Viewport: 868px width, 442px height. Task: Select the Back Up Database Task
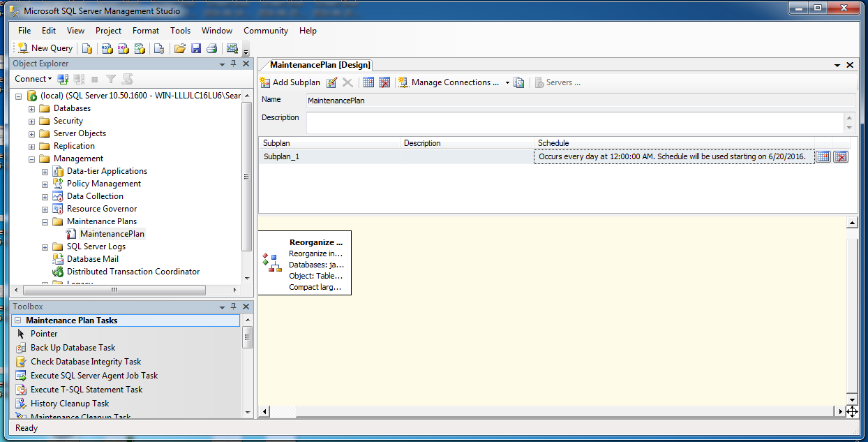click(73, 348)
